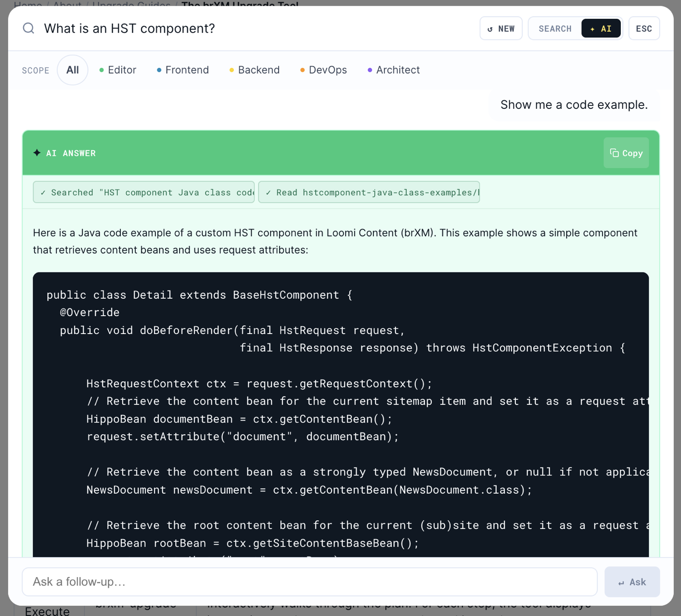This screenshot has height=616, width=681.
Task: Click the magnifier search icon
Action: click(x=28, y=28)
